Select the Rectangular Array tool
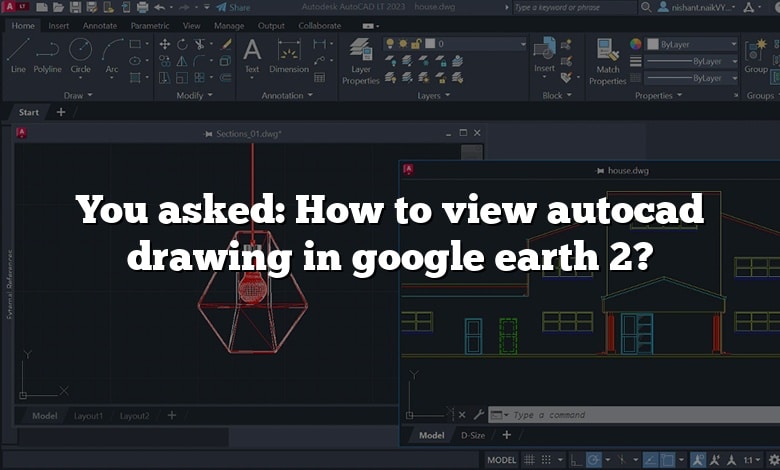The width and height of the screenshot is (780, 470). pyautogui.click(x=199, y=78)
